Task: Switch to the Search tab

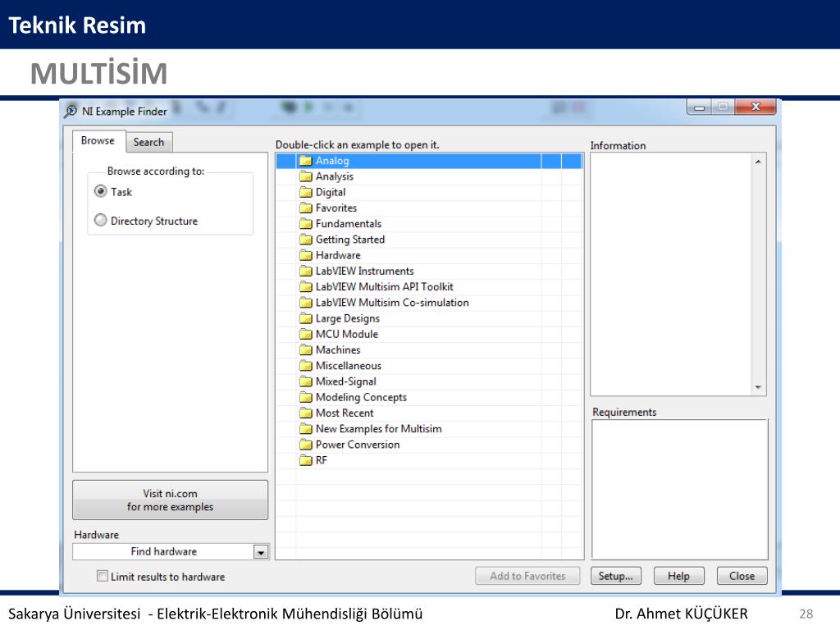Action: pos(149,143)
